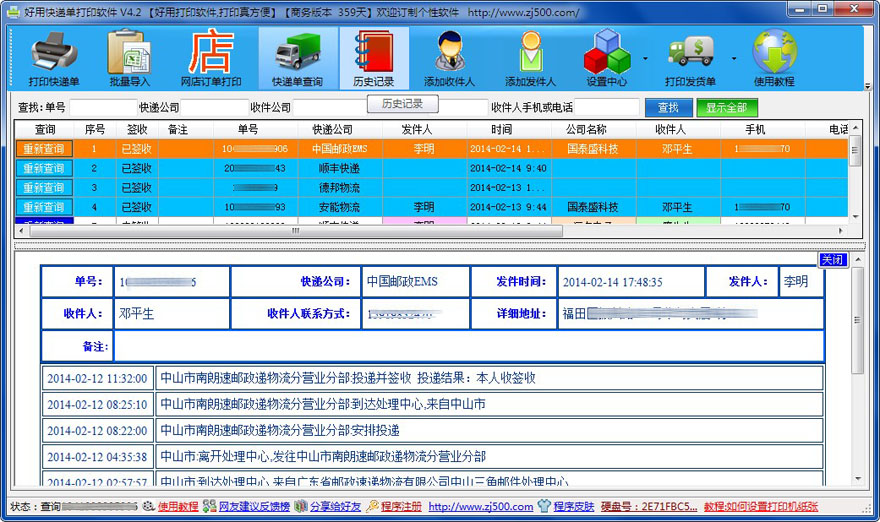
Task: Select the 2014-02-12 11:32:00 tracking entry
Action: click(x=433, y=378)
